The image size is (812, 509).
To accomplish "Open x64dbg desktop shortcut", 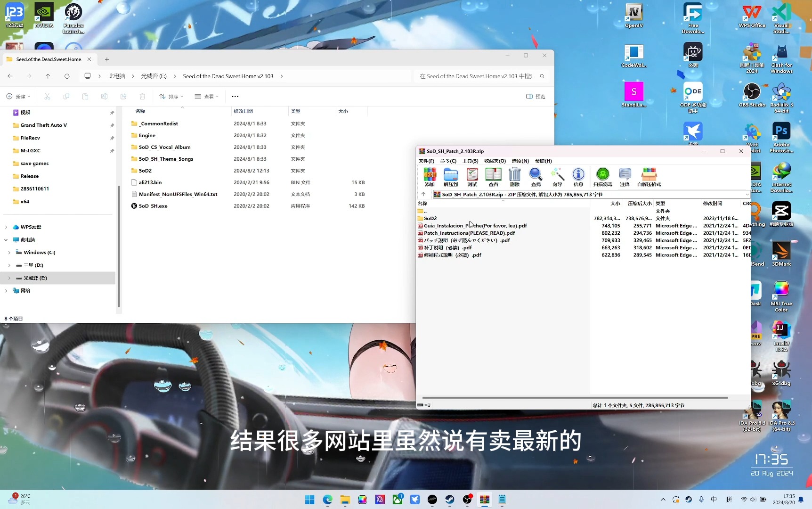I will point(781,373).
